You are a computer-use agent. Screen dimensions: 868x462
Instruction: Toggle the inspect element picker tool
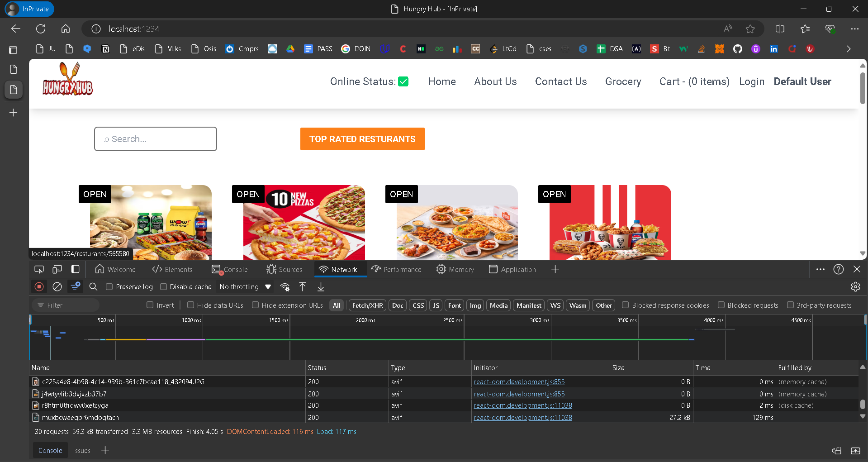(x=39, y=269)
